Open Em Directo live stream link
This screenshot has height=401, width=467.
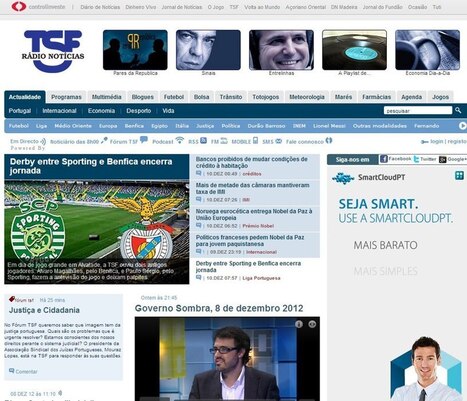tap(28, 141)
